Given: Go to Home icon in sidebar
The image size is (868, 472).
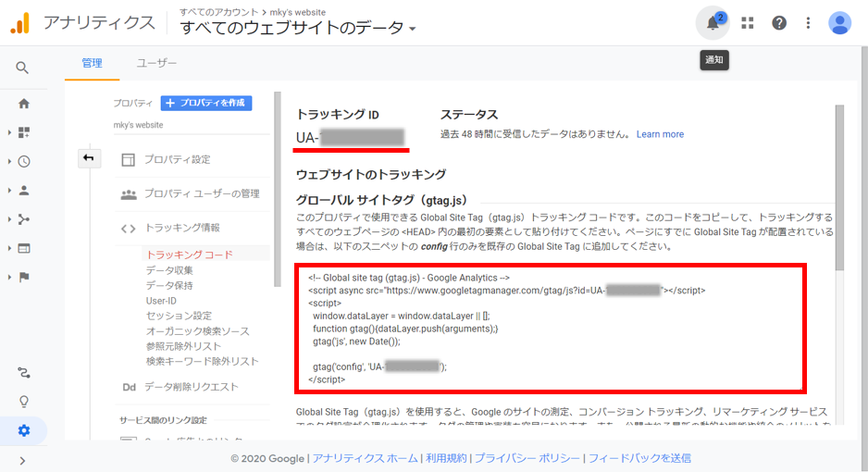Looking at the screenshot, I should [24, 104].
